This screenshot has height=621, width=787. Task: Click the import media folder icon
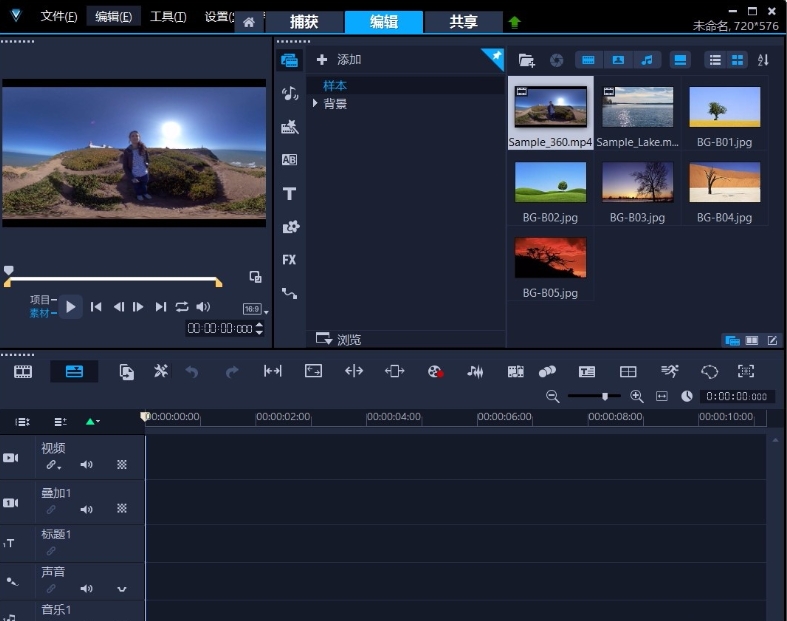pos(526,60)
